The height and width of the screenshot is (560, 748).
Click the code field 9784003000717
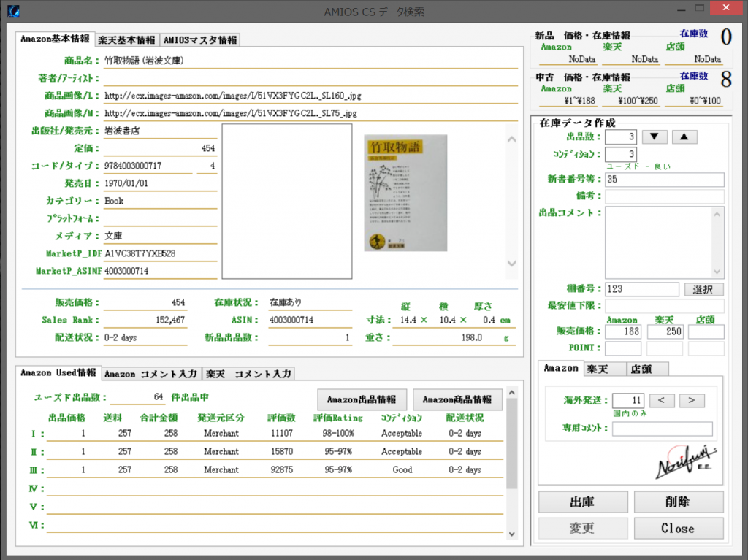pyautogui.click(x=148, y=166)
